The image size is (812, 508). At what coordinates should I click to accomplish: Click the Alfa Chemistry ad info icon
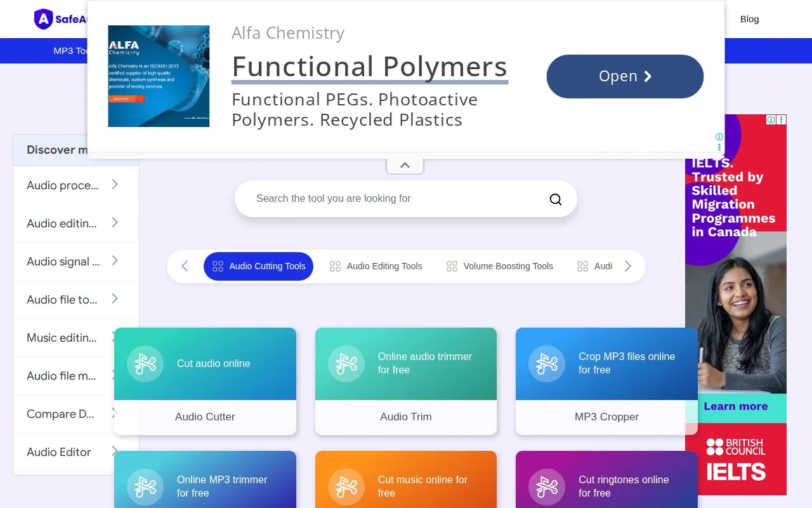tap(719, 137)
